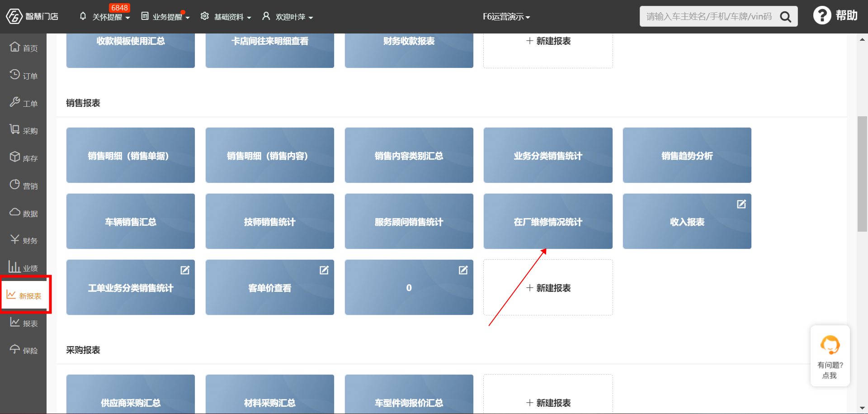Open 销售明细(销售单据) report
The height and width of the screenshot is (414, 868).
click(x=131, y=155)
